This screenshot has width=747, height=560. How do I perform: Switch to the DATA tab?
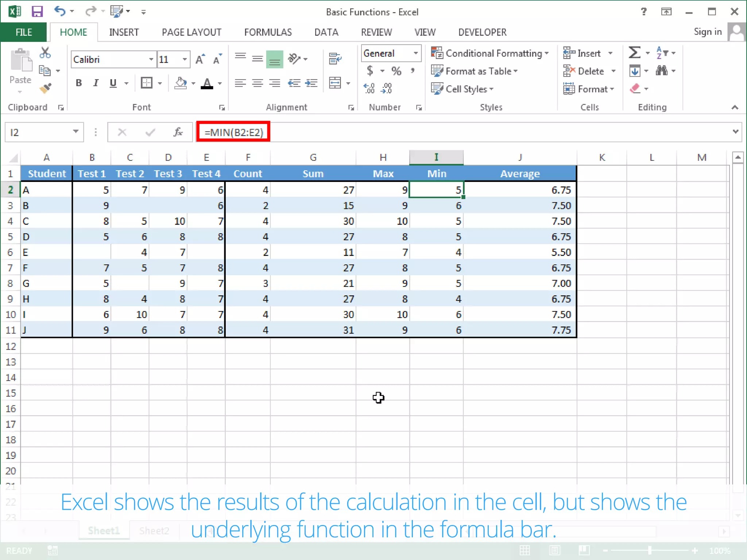click(326, 32)
